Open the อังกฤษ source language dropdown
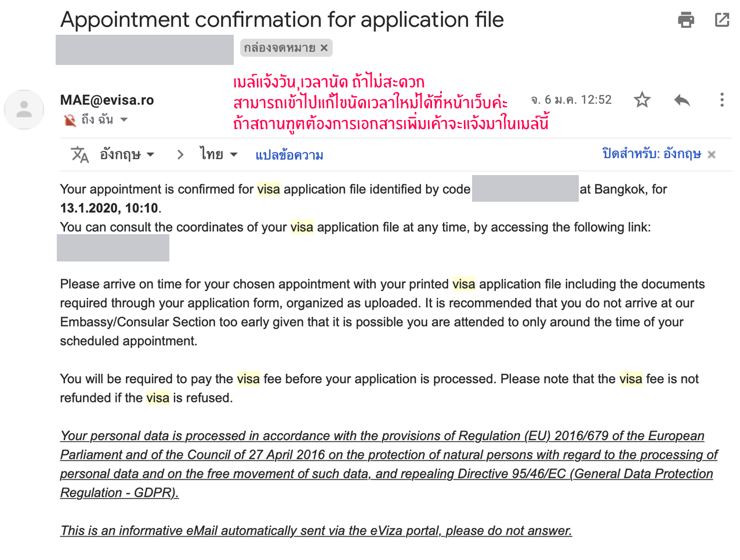Screen dimensions: 740x560 [127, 155]
